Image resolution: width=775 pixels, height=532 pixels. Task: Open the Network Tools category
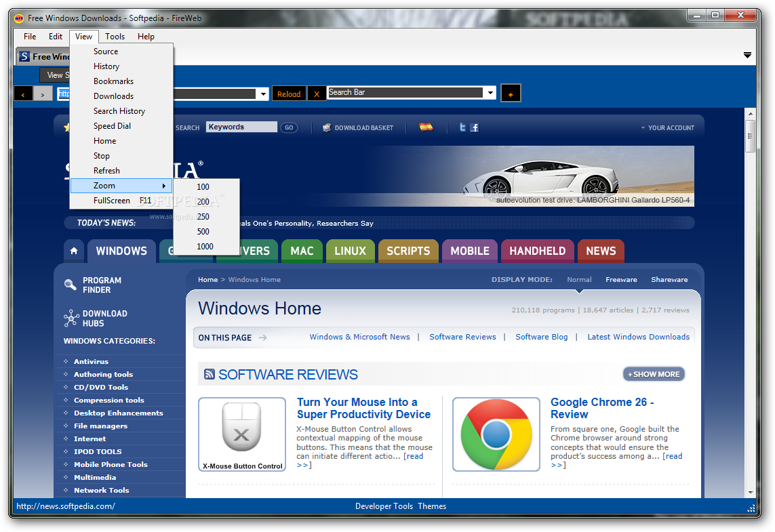[101, 490]
